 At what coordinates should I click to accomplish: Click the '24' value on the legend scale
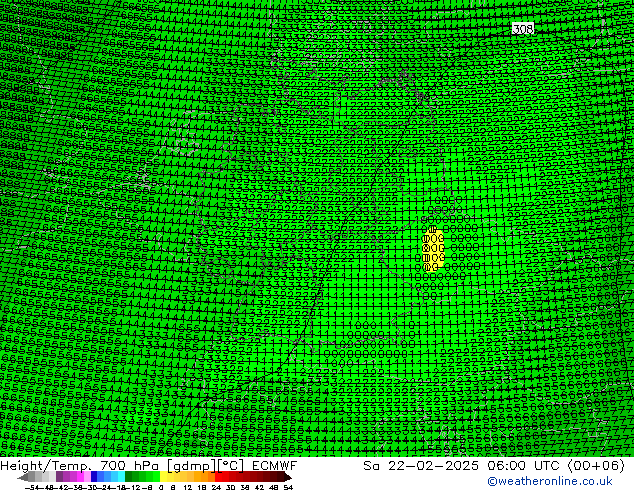tap(216, 487)
